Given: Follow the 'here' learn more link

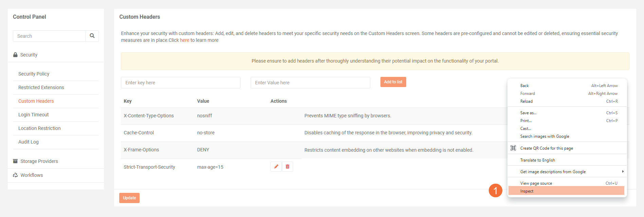Looking at the screenshot, I should 184,40.
